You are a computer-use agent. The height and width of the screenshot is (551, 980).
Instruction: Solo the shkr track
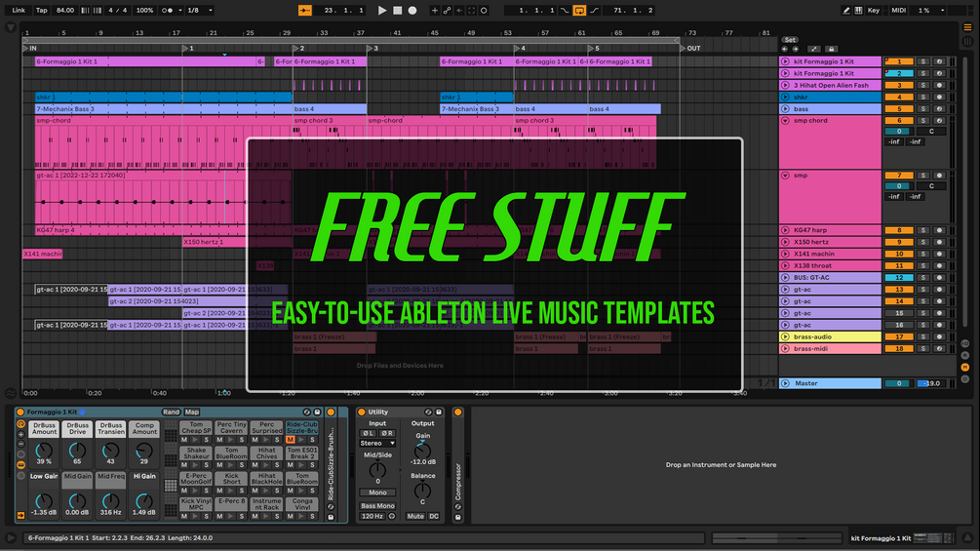pyautogui.click(x=923, y=97)
